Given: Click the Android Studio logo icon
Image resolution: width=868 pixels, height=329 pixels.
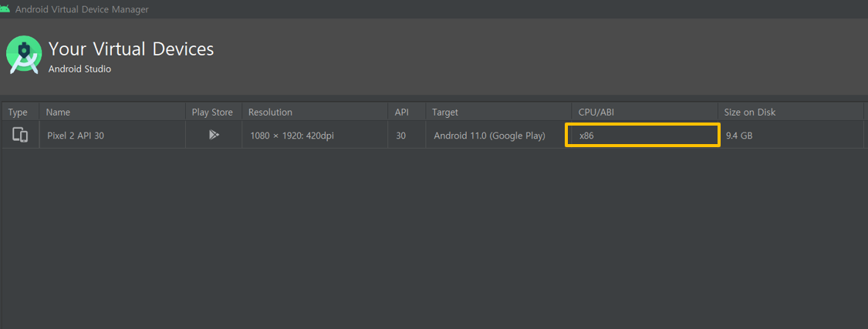Looking at the screenshot, I should pyautogui.click(x=24, y=55).
